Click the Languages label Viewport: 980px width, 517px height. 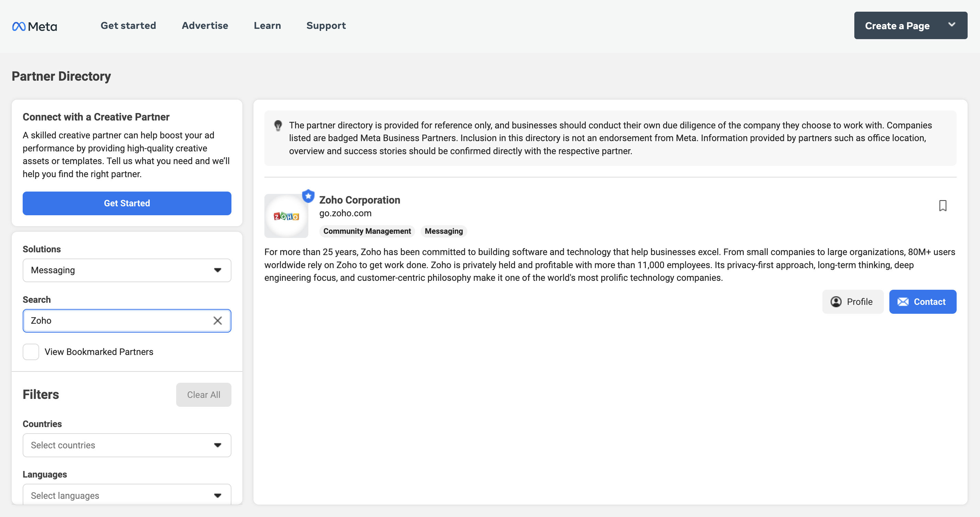(x=45, y=474)
